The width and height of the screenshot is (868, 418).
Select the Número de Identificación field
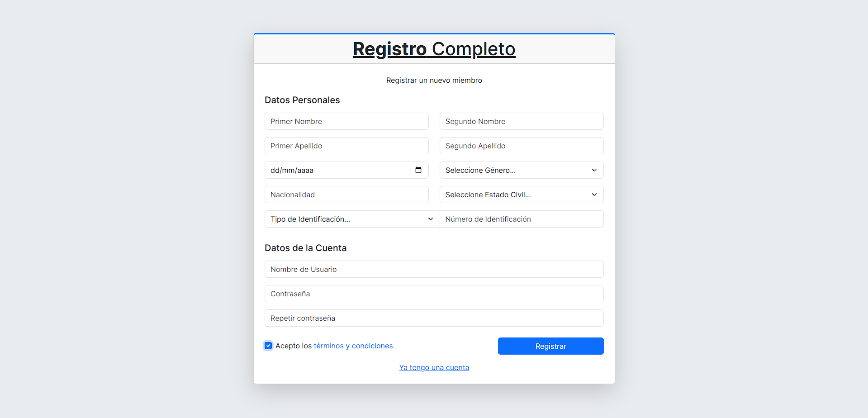point(521,219)
